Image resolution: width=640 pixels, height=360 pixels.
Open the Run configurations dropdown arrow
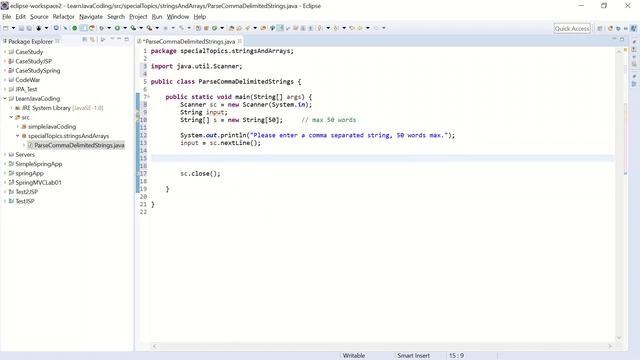tap(125, 28)
